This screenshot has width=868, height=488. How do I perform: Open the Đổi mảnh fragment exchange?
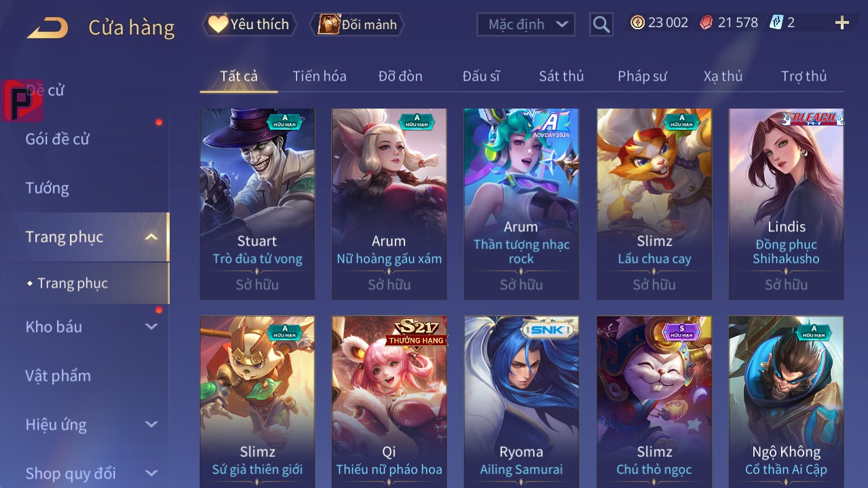click(x=357, y=24)
